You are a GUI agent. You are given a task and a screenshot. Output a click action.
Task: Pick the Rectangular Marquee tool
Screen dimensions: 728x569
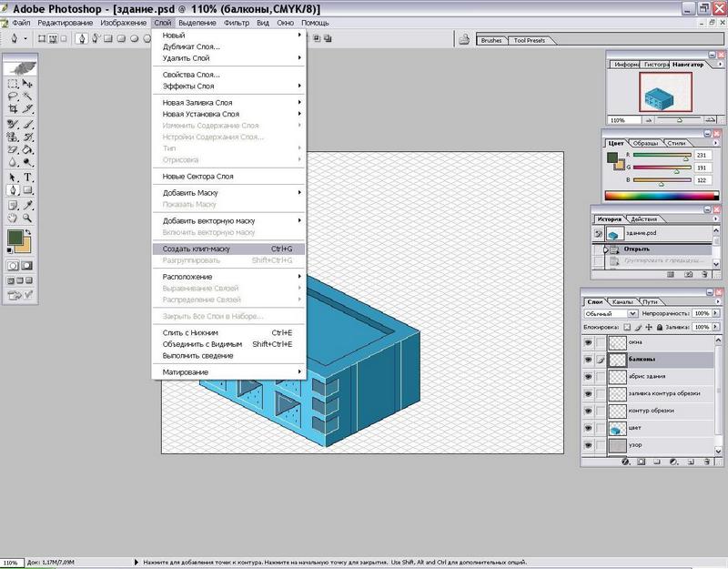(x=13, y=83)
